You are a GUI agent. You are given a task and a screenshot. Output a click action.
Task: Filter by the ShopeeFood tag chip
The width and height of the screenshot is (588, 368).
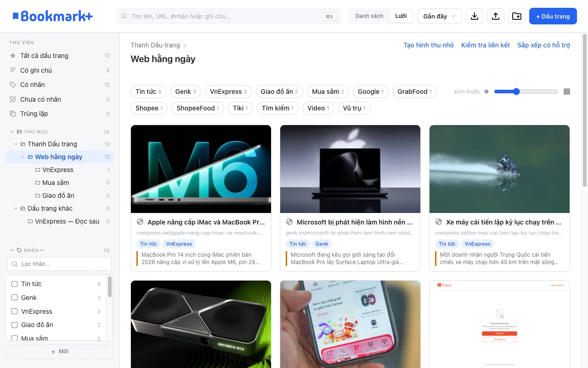[x=198, y=108]
